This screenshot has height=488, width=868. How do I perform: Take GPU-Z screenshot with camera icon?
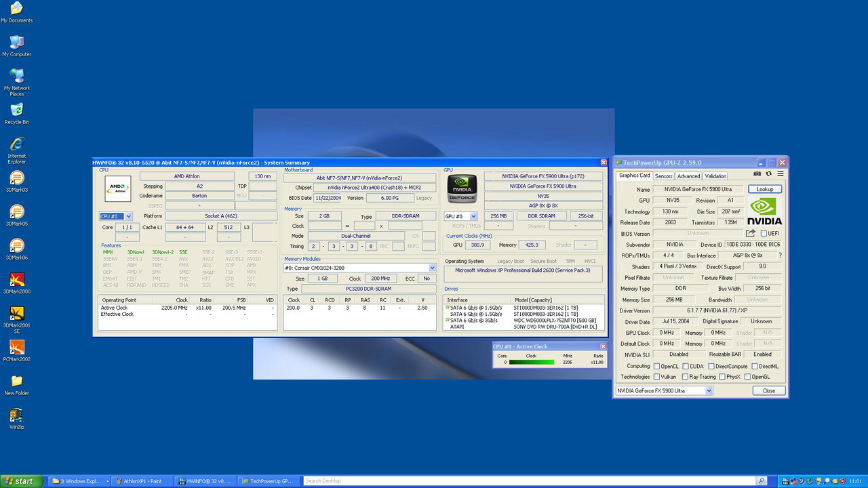(757, 174)
